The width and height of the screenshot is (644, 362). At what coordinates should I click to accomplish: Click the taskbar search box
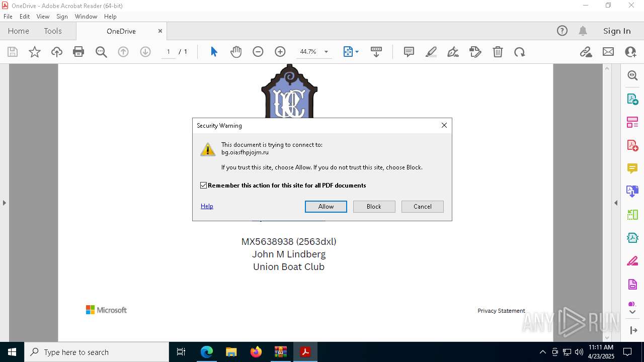pos(97,352)
